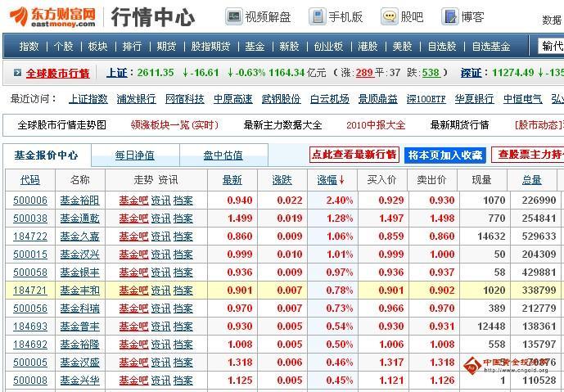The height and width of the screenshot is (392, 564).
Task: Open 档案 in the 基金兴华 row
Action: click(x=183, y=381)
